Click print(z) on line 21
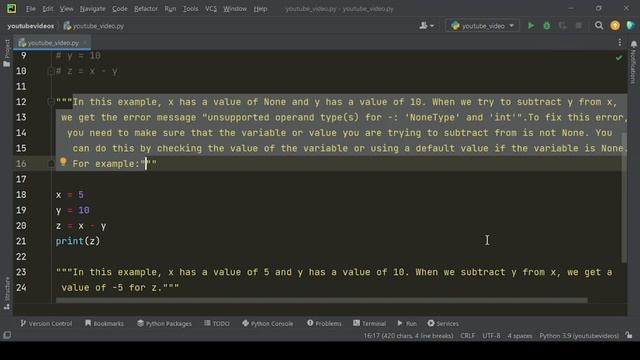Screen dimensions: 640x360 click(78, 241)
